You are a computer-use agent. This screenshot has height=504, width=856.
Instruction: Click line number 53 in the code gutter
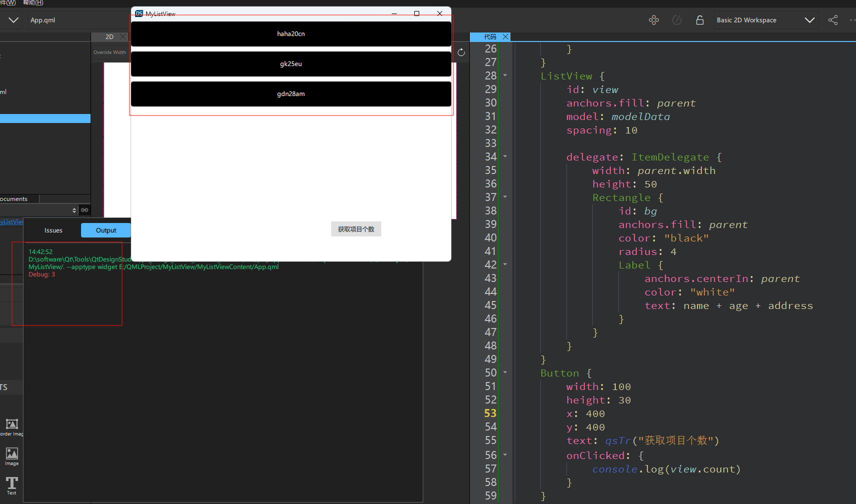491,413
